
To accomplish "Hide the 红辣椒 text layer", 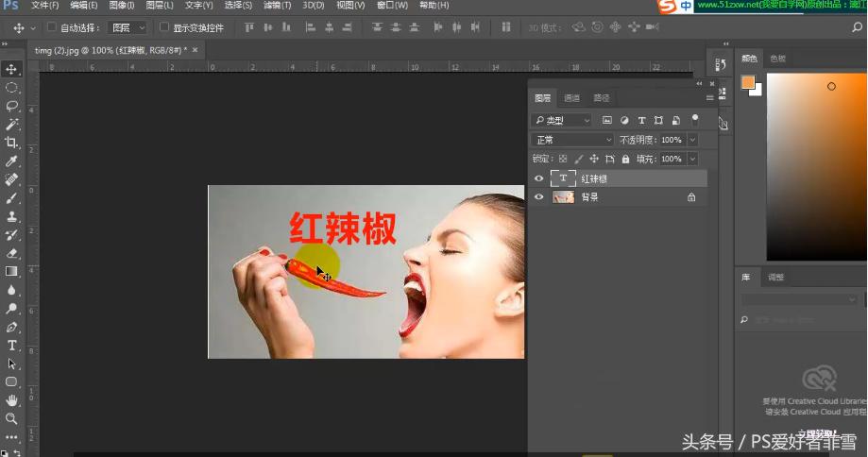I will pyautogui.click(x=538, y=178).
